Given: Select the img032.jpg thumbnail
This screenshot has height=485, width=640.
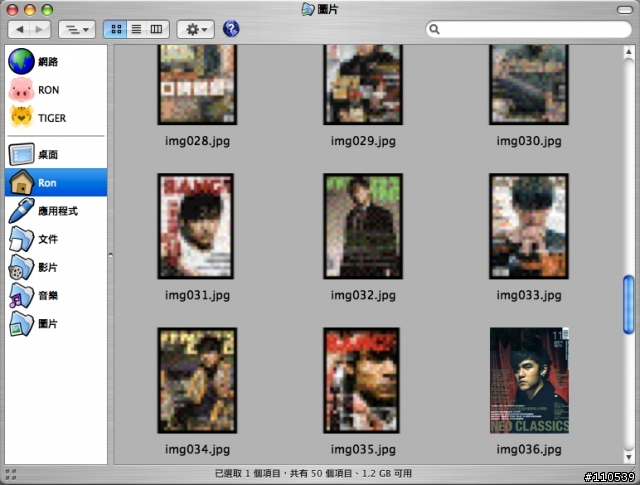Looking at the screenshot, I should tap(363, 226).
